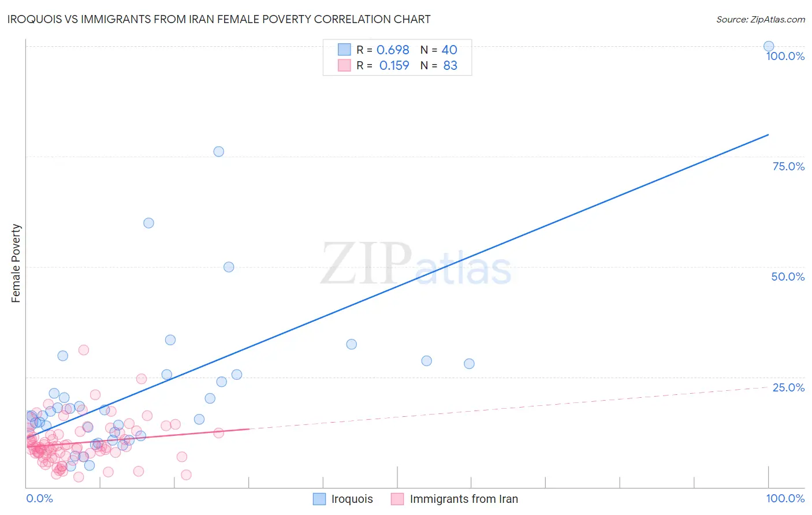Click the Iroquois data point at 100% poverty
This screenshot has width=812, height=515.
pos(769,46)
